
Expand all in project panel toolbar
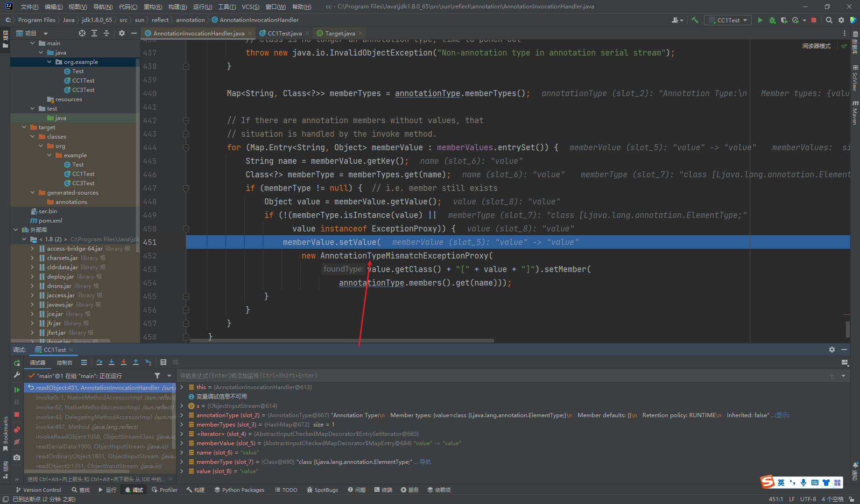pyautogui.click(x=94, y=33)
